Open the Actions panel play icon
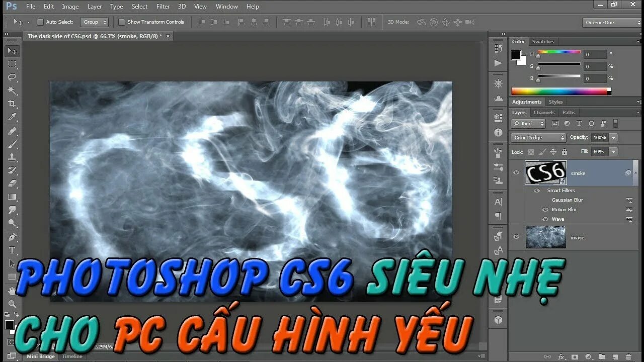The image size is (644, 362). pos(498,63)
